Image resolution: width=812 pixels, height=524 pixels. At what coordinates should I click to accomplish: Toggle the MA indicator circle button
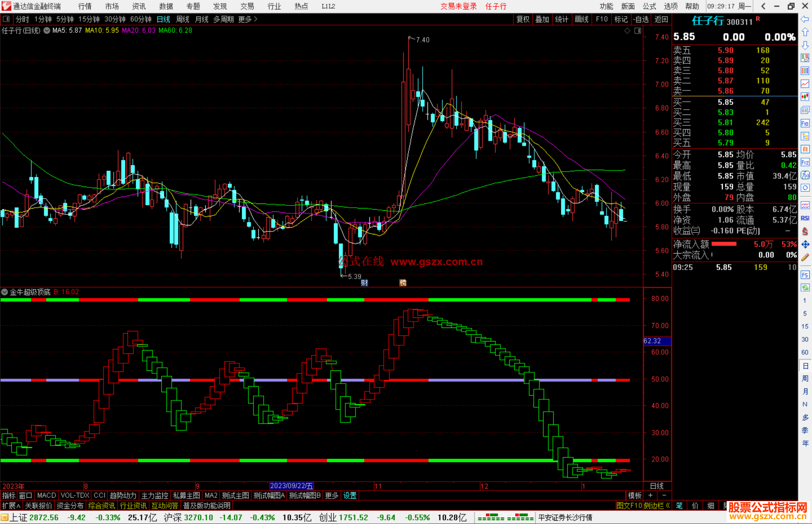click(x=47, y=30)
